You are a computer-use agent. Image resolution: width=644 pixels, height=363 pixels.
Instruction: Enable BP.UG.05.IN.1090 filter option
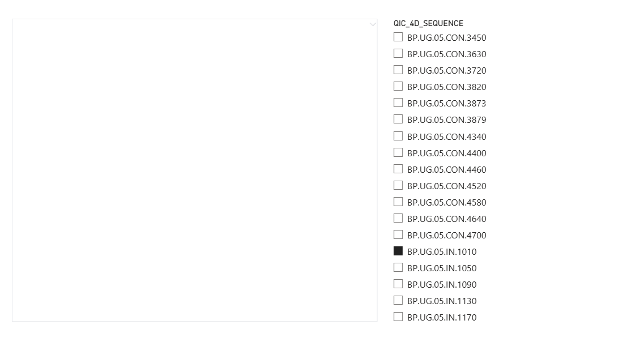398,284
